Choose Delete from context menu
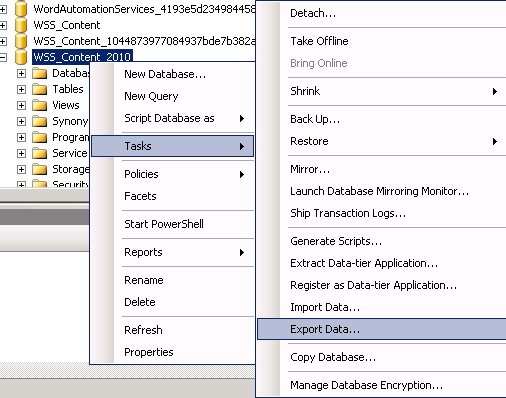 tap(172, 302)
